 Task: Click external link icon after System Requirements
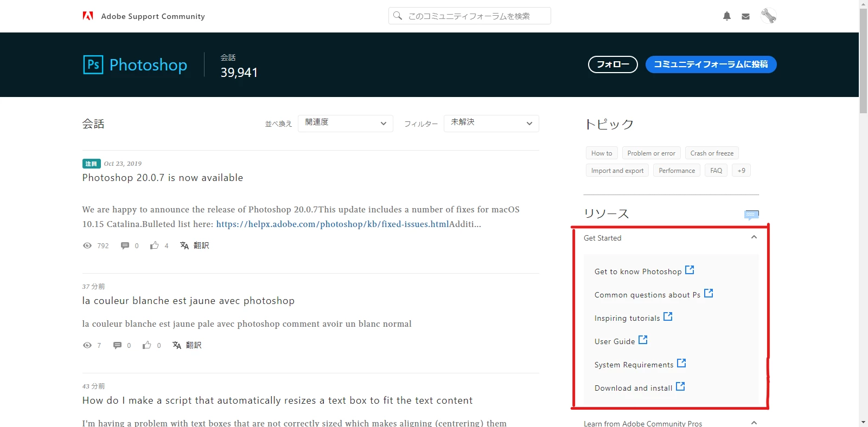[x=681, y=363]
